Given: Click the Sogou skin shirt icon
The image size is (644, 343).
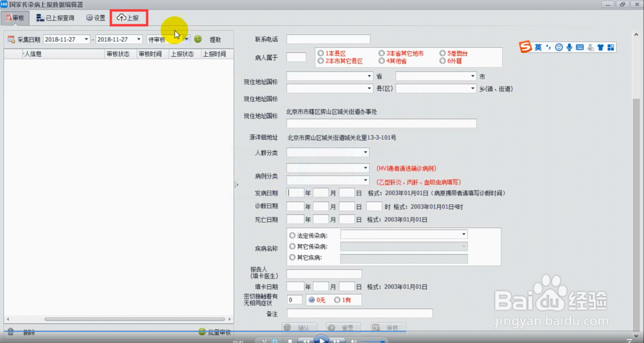Looking at the screenshot, I should pos(600,47).
